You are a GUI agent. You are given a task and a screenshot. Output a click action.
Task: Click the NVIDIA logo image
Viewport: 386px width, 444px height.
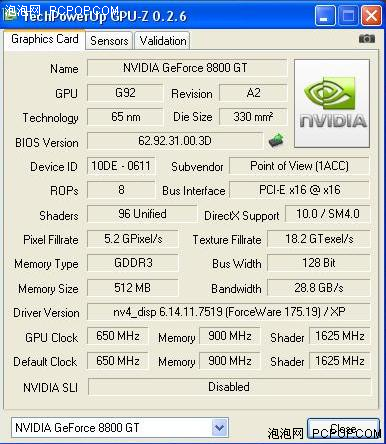tap(332, 103)
